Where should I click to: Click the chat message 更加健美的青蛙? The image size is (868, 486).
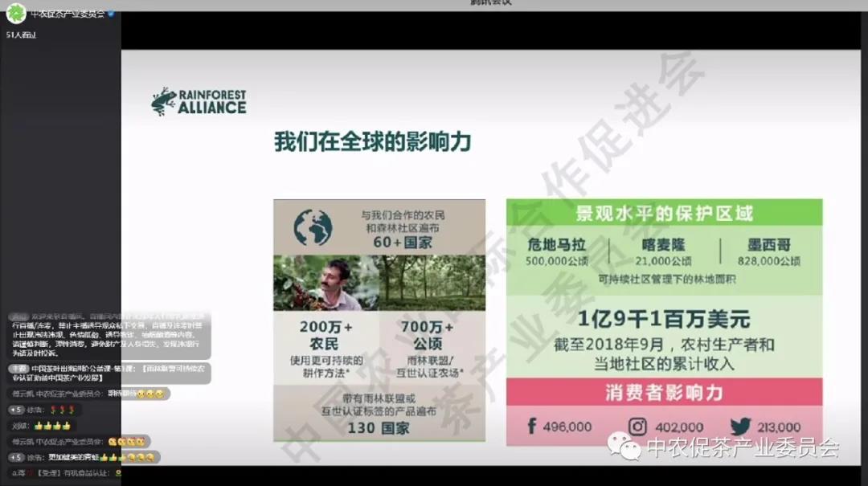coord(83,457)
